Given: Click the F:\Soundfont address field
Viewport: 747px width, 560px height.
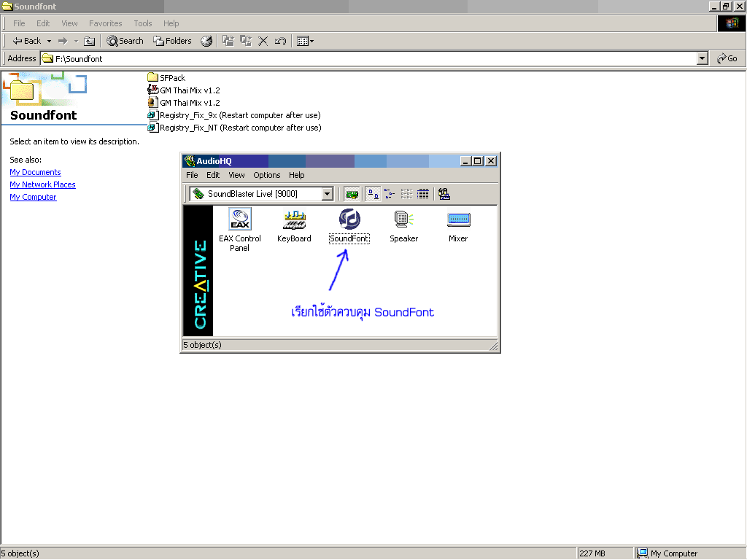Looking at the screenshot, I should pos(368,58).
